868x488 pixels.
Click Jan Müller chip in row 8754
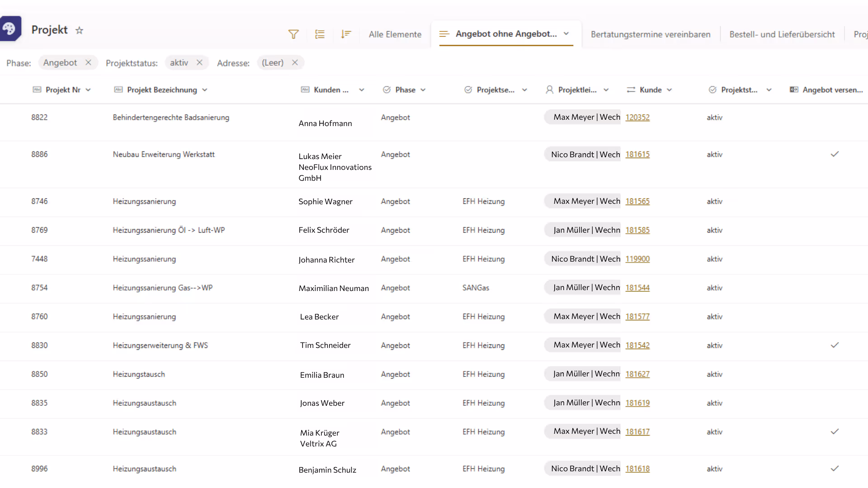point(583,287)
